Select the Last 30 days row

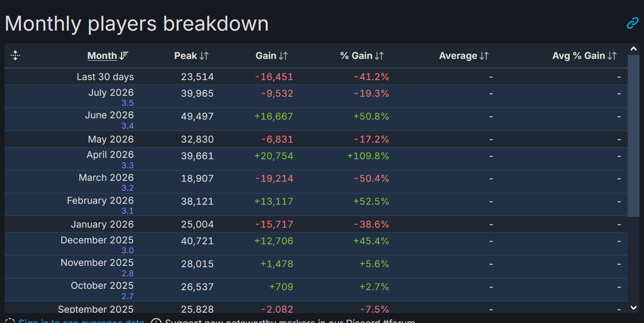tap(316, 77)
